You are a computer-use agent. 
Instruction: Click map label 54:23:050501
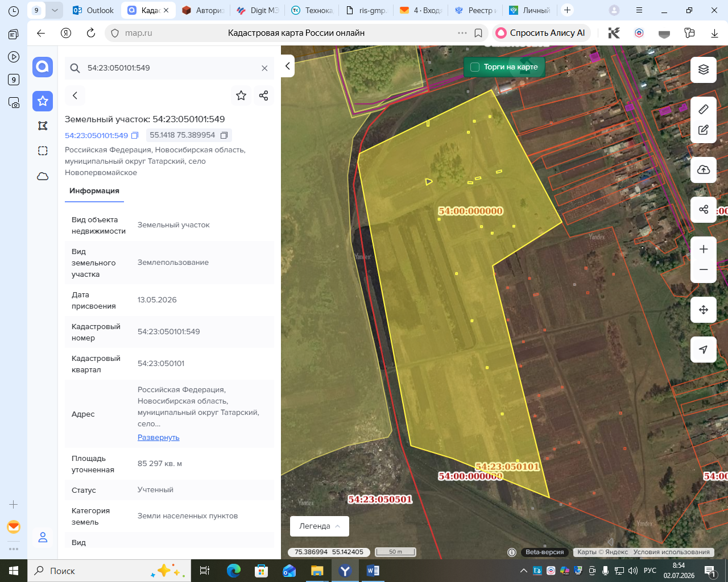click(380, 500)
